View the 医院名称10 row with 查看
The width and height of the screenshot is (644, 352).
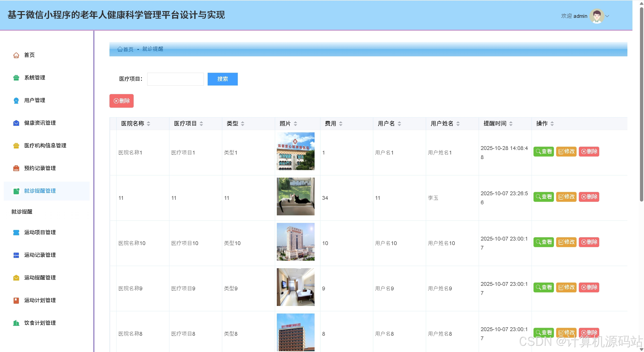tap(544, 242)
